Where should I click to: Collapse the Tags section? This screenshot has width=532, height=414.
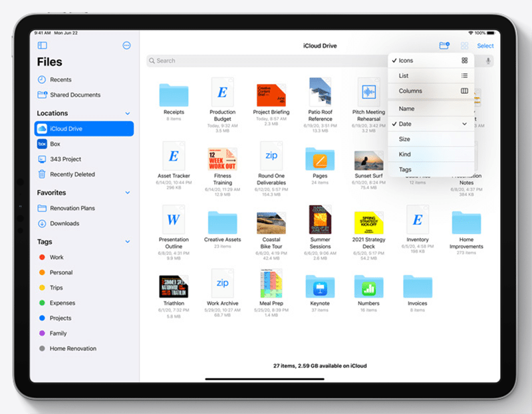[x=128, y=242]
